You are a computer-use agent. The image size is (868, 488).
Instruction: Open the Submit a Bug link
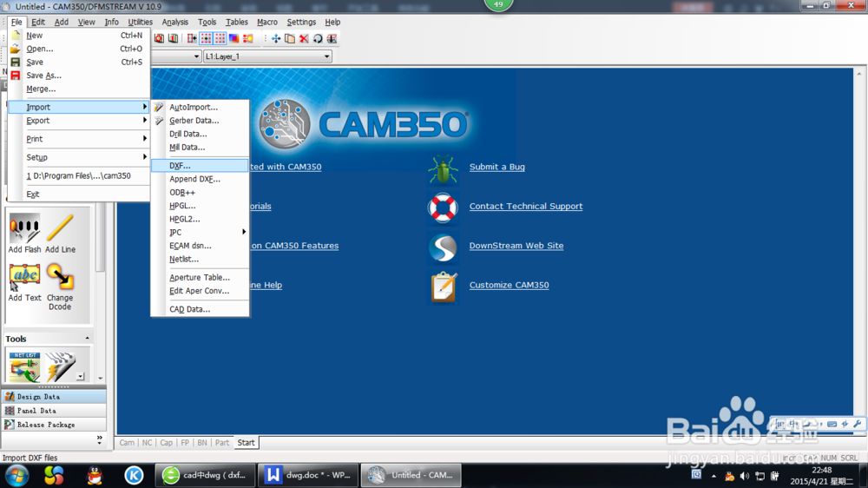pyautogui.click(x=497, y=167)
